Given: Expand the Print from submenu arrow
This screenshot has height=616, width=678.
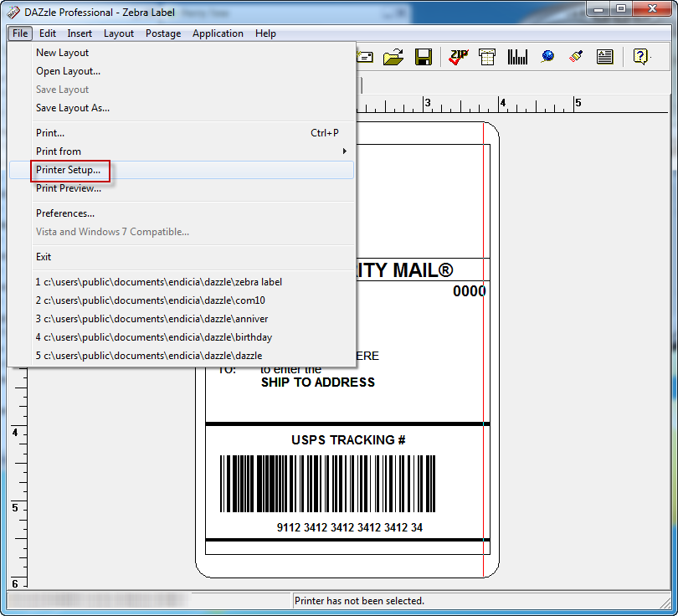Looking at the screenshot, I should [x=345, y=151].
